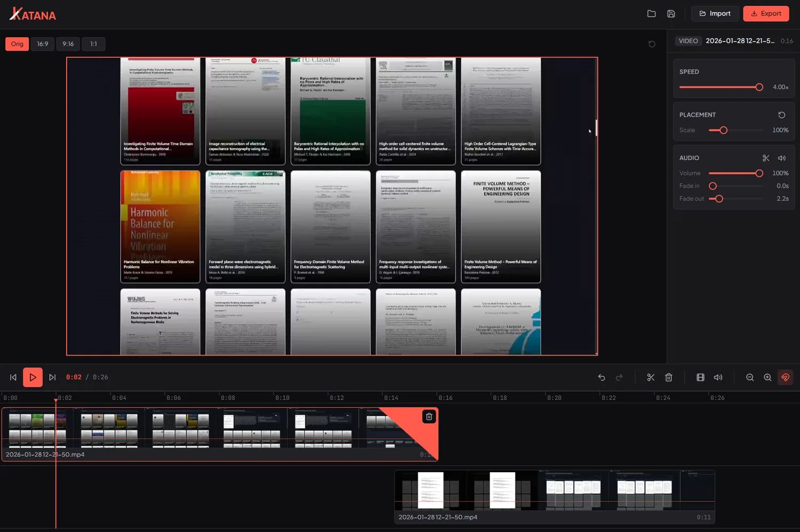
Task: Detach audio with the Audio scissors icon
Action: point(766,158)
